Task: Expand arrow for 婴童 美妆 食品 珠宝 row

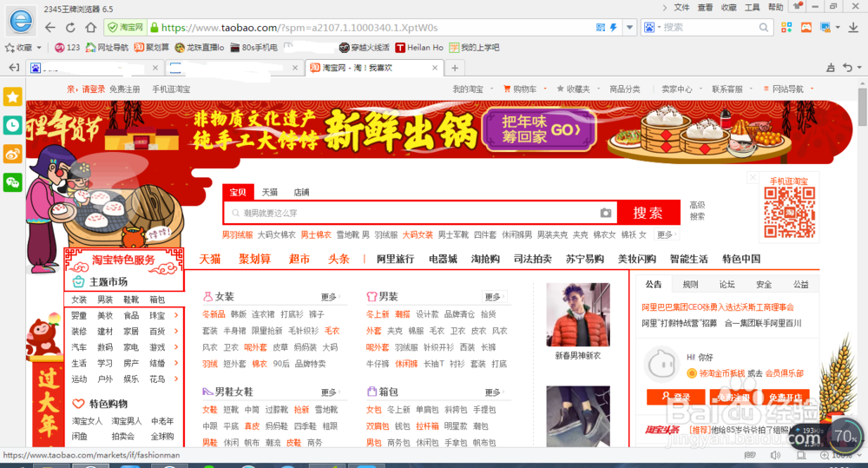Action: (176, 315)
